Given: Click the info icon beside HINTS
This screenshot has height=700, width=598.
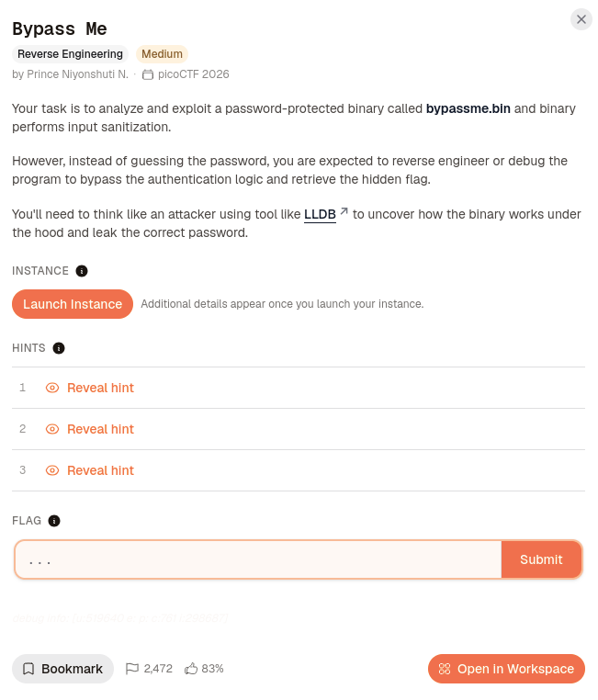Looking at the screenshot, I should click(59, 348).
